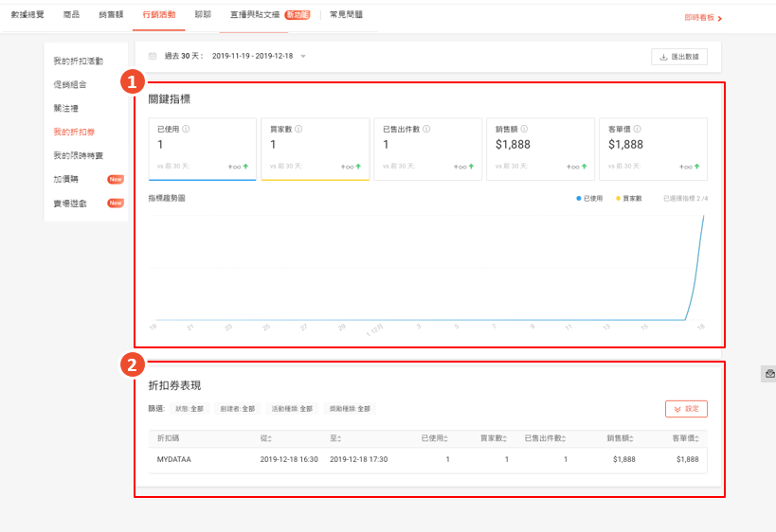Image resolution: width=776 pixels, height=532 pixels.
Task: Toggle the 買家數 metric card
Action: 315,149
